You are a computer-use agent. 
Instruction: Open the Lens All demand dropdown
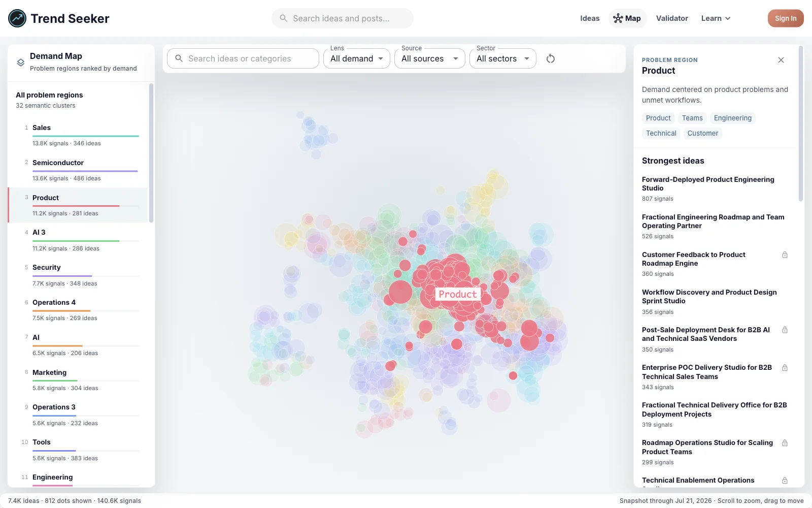click(357, 58)
